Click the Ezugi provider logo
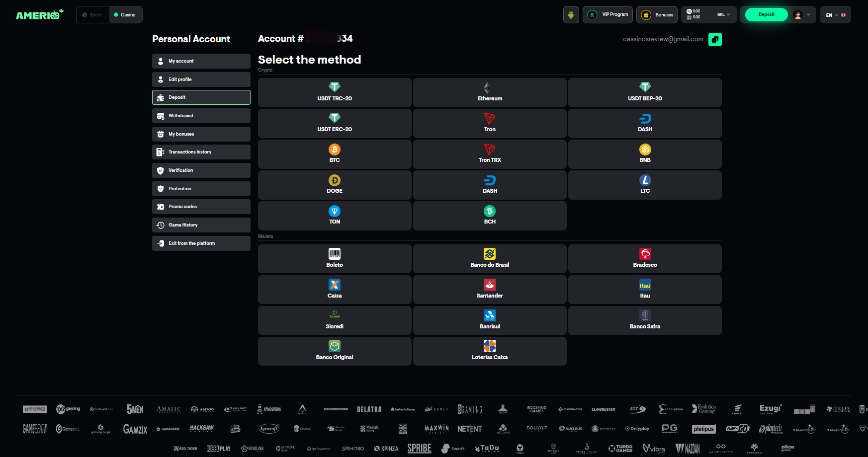The height and width of the screenshot is (457, 868). pos(770,409)
